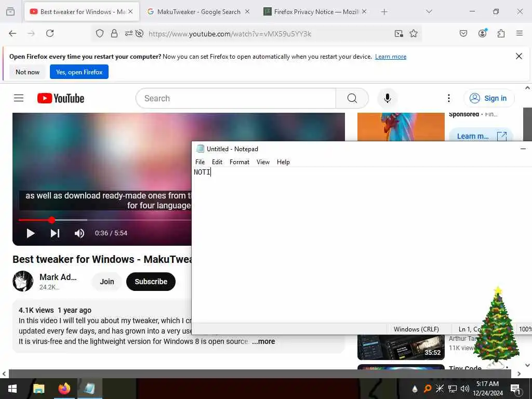Viewport: 532px width, 399px height.
Task: Open the network tray icon
Action: point(452,389)
